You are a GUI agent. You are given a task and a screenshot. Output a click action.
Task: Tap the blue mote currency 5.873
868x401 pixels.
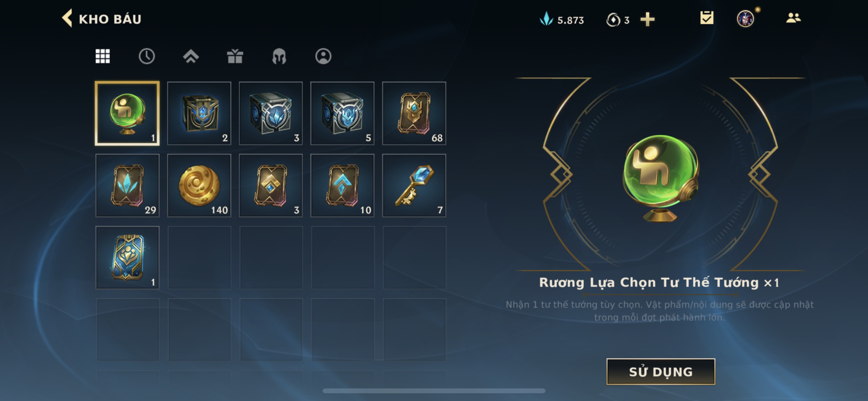tap(562, 19)
